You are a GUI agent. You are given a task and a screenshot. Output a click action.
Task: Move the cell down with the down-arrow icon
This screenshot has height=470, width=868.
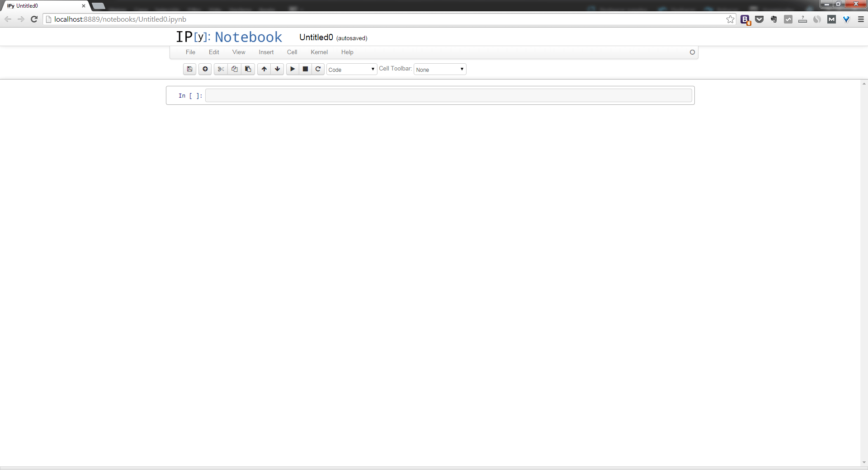click(x=277, y=69)
